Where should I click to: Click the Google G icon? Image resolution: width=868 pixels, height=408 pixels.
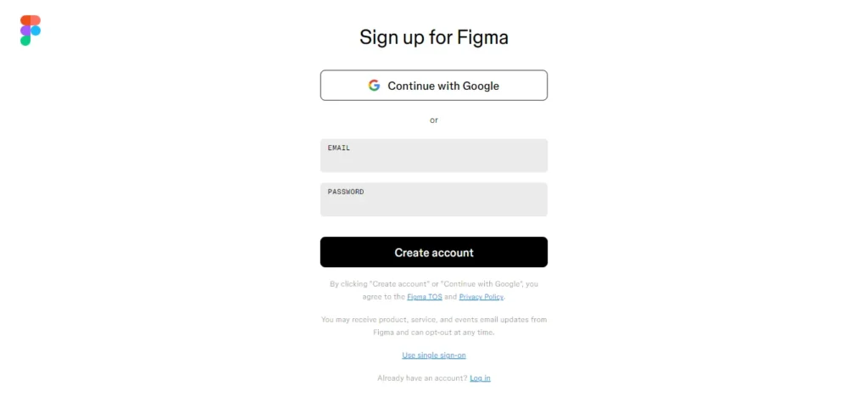[x=374, y=86]
